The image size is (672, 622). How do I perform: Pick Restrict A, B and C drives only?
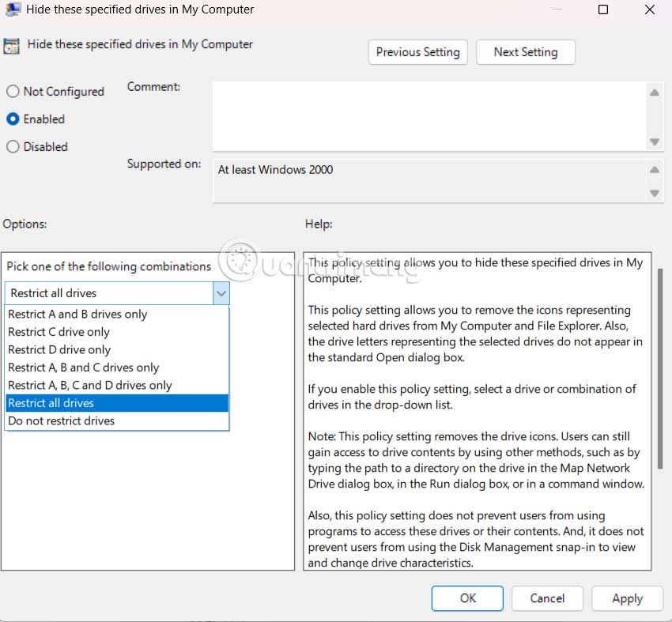coord(117,368)
